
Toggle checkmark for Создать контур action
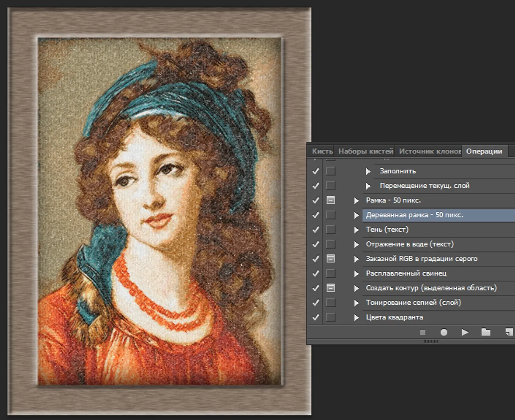click(316, 288)
